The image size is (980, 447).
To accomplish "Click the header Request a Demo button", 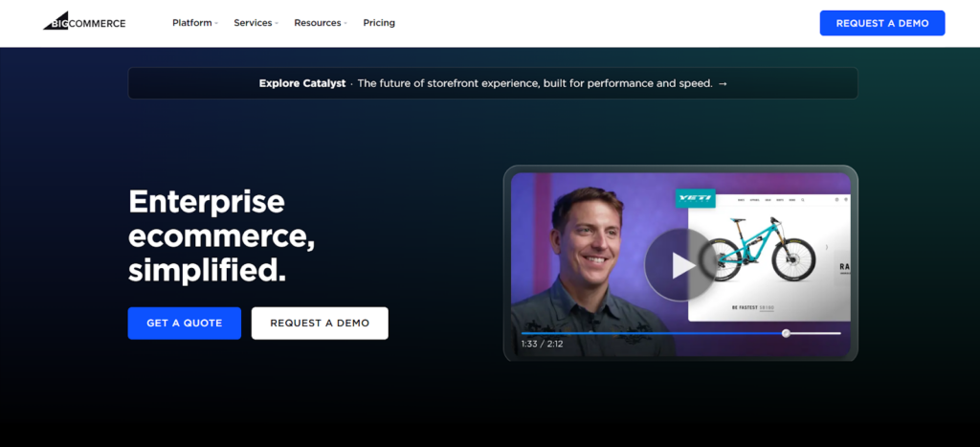I will (x=881, y=23).
